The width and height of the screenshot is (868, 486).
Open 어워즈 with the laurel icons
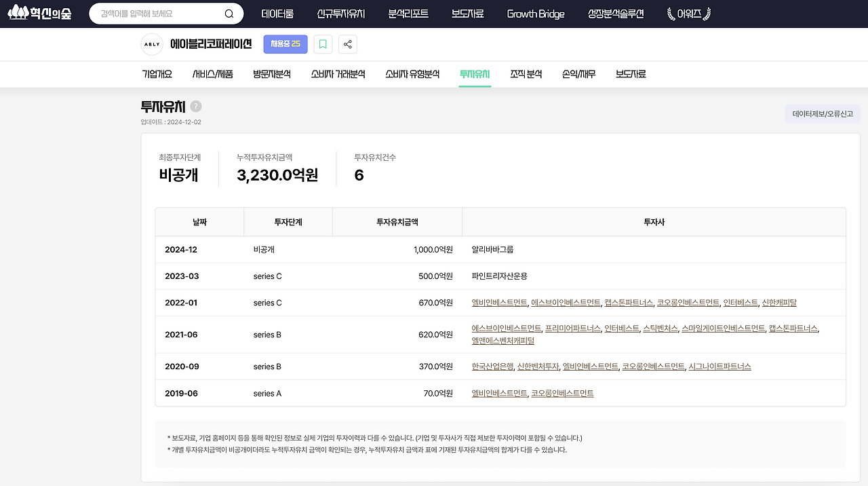click(688, 12)
